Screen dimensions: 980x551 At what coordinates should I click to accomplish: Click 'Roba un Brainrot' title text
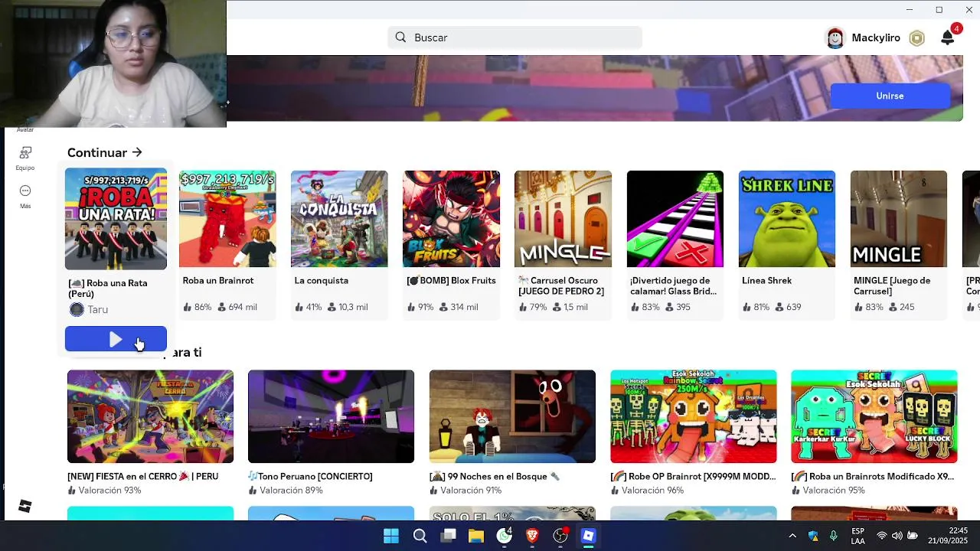coord(217,281)
